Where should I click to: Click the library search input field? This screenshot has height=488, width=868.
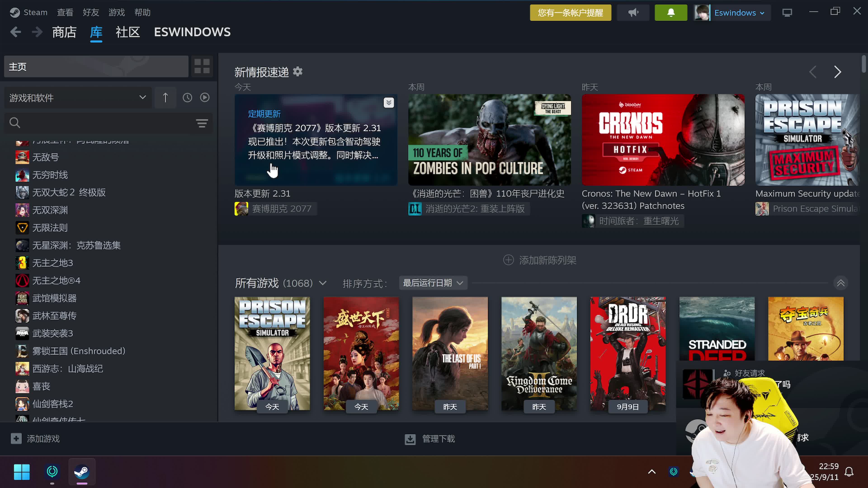pyautogui.click(x=108, y=123)
